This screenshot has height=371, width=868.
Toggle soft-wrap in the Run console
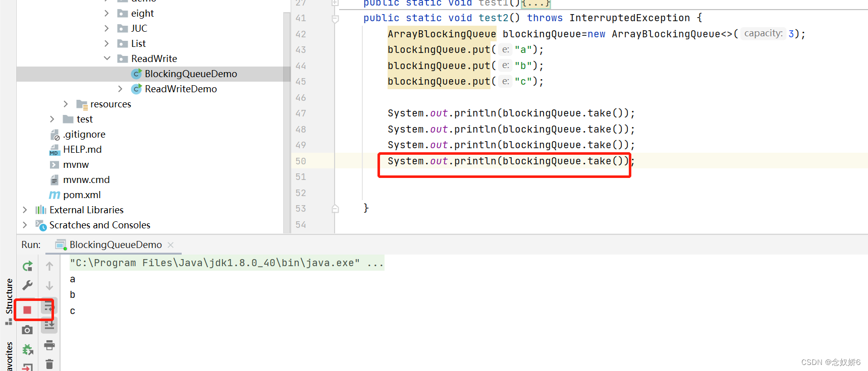pyautogui.click(x=49, y=306)
